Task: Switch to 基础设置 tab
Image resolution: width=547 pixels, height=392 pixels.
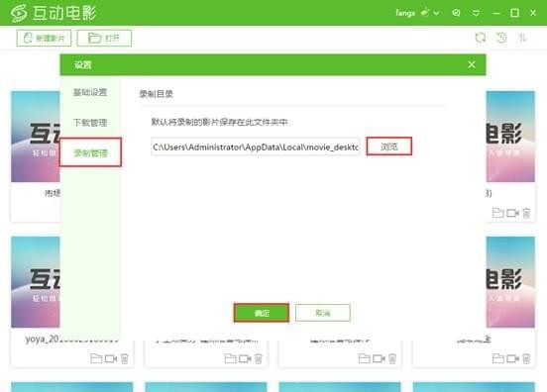Action: pos(90,92)
